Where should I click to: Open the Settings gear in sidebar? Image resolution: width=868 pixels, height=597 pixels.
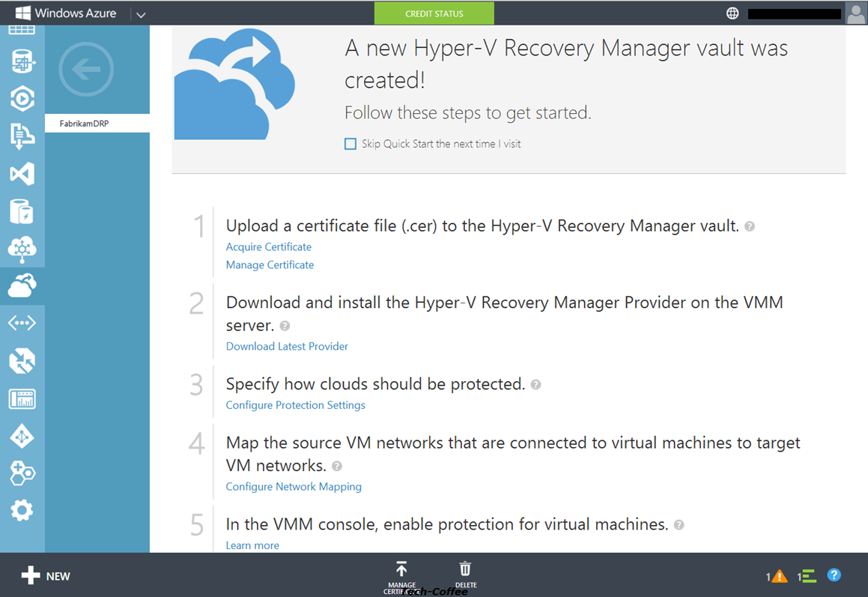(22, 510)
